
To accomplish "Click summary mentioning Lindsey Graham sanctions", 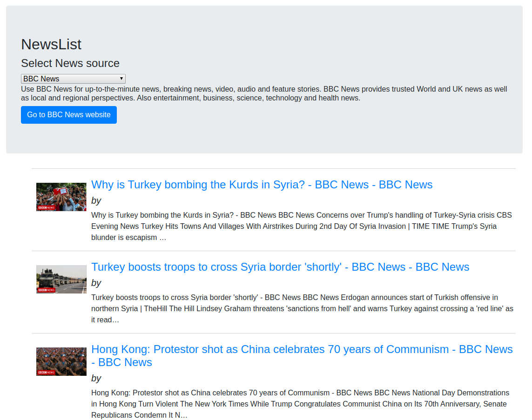I will [x=302, y=309].
